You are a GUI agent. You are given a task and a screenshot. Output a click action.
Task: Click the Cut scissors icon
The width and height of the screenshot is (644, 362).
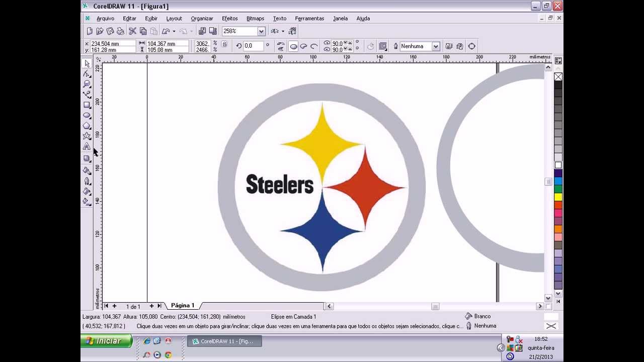133,31
